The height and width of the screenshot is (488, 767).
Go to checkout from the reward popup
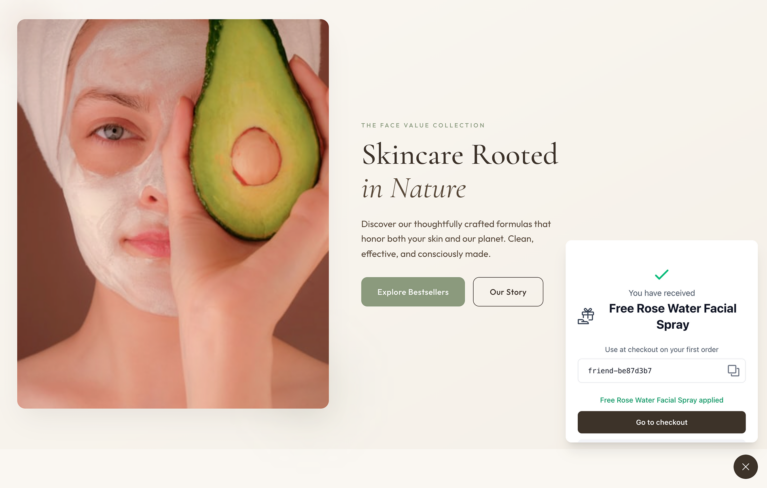click(x=661, y=422)
